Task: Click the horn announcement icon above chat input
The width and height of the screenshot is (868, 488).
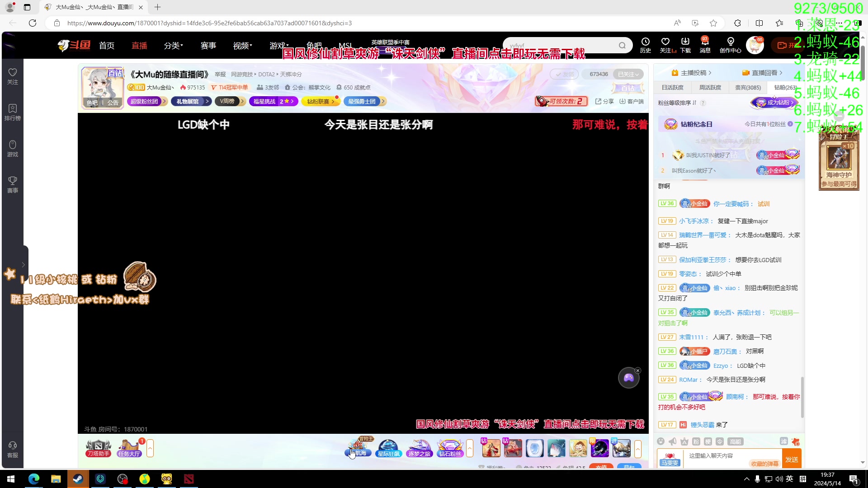Action: coord(672,441)
